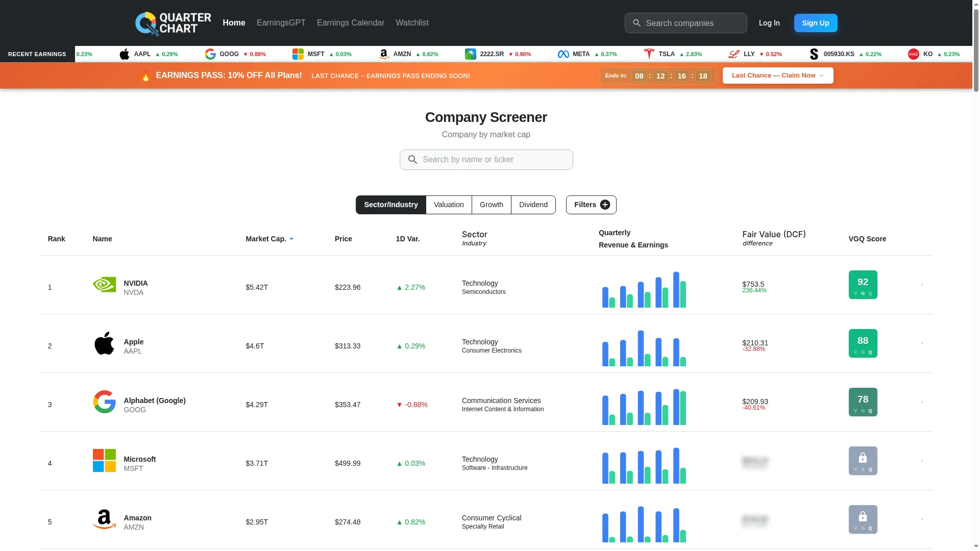980x551 pixels.
Task: Click the Eli Lilly LLY icon in the ticker
Action: [734, 54]
